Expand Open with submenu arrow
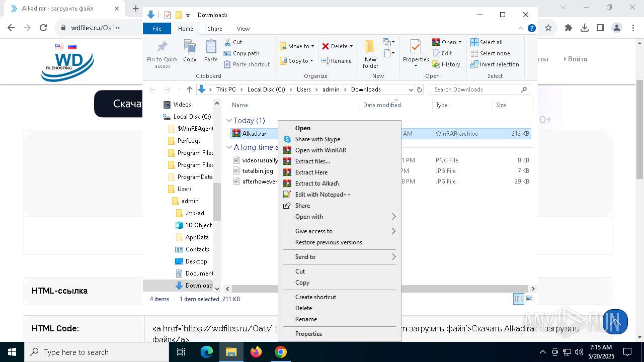The height and width of the screenshot is (362, 644). click(x=393, y=217)
